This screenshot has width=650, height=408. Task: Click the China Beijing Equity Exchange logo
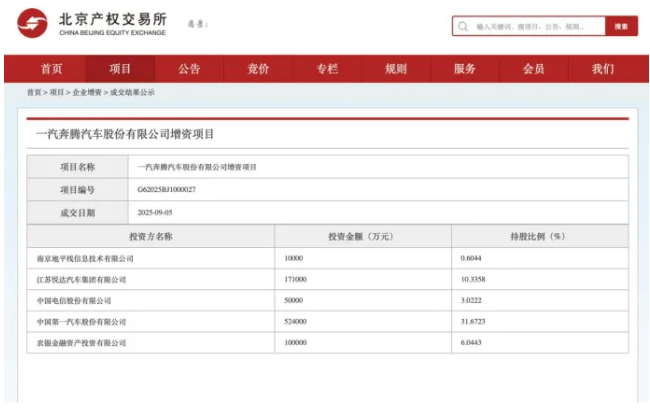click(92, 23)
